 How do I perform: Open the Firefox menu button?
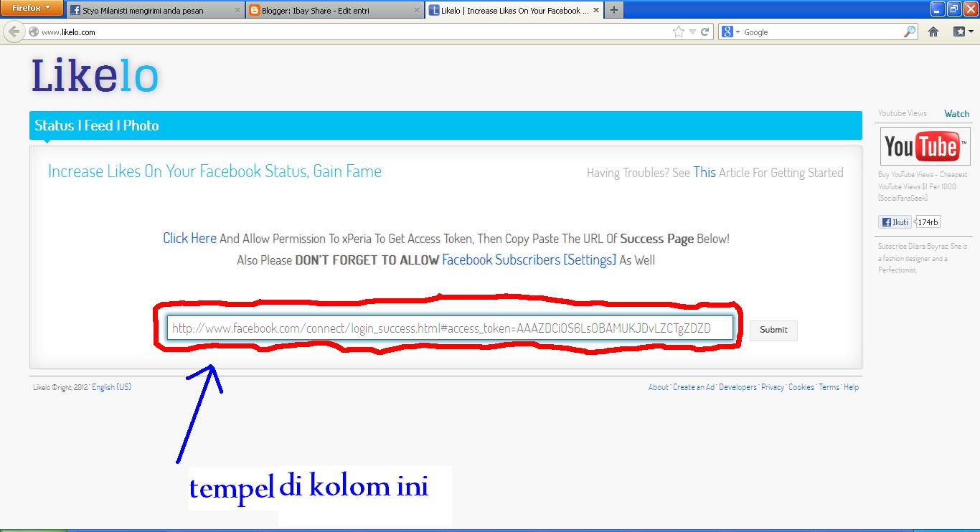[x=30, y=8]
